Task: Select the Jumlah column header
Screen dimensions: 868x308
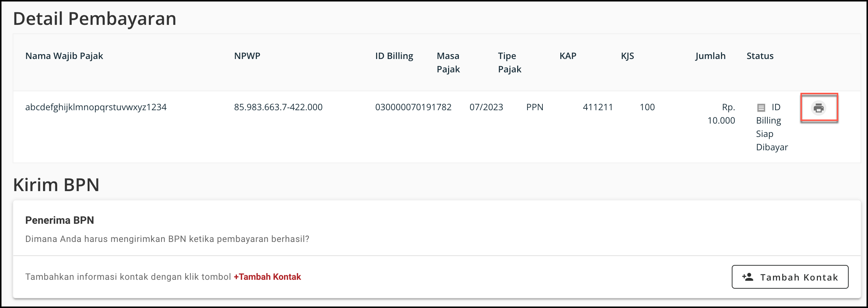Action: [710, 56]
